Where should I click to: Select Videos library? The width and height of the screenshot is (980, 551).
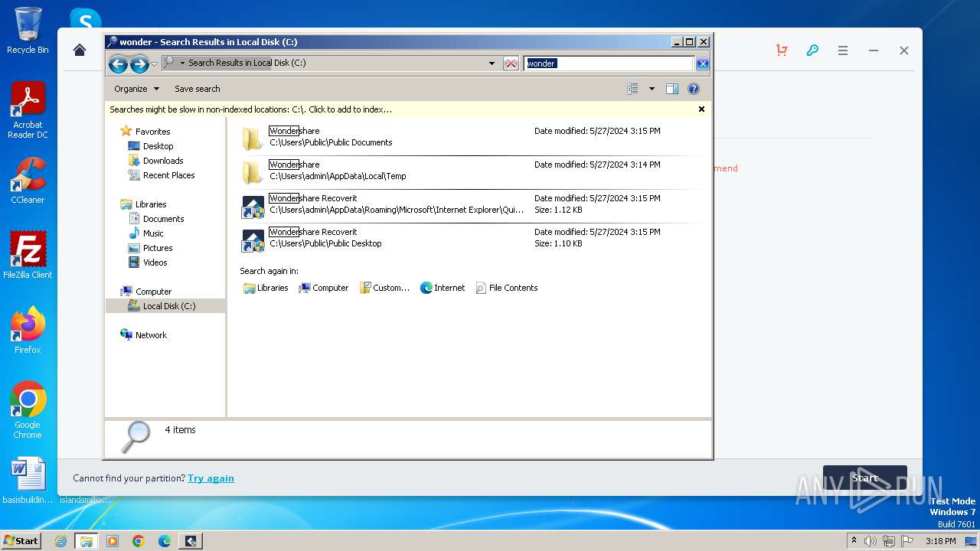pos(155,262)
